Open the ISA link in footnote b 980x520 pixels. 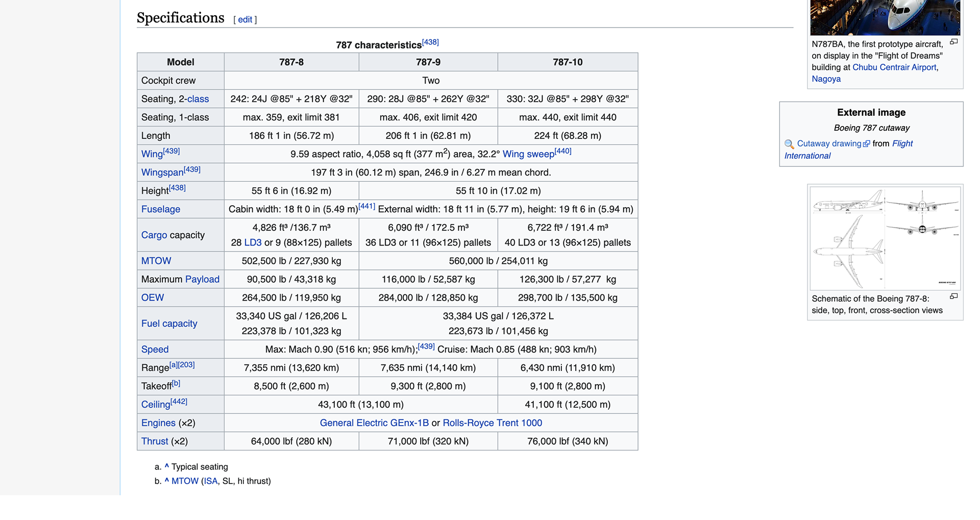[211, 481]
